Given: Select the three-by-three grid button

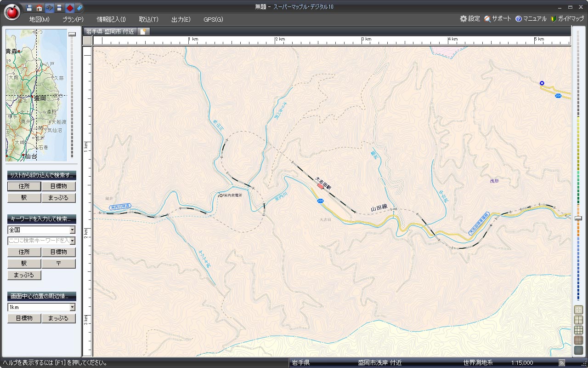Looking at the screenshot, I should tap(578, 330).
